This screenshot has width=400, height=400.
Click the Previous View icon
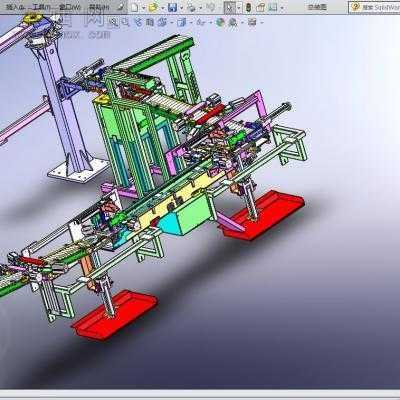(138, 22)
